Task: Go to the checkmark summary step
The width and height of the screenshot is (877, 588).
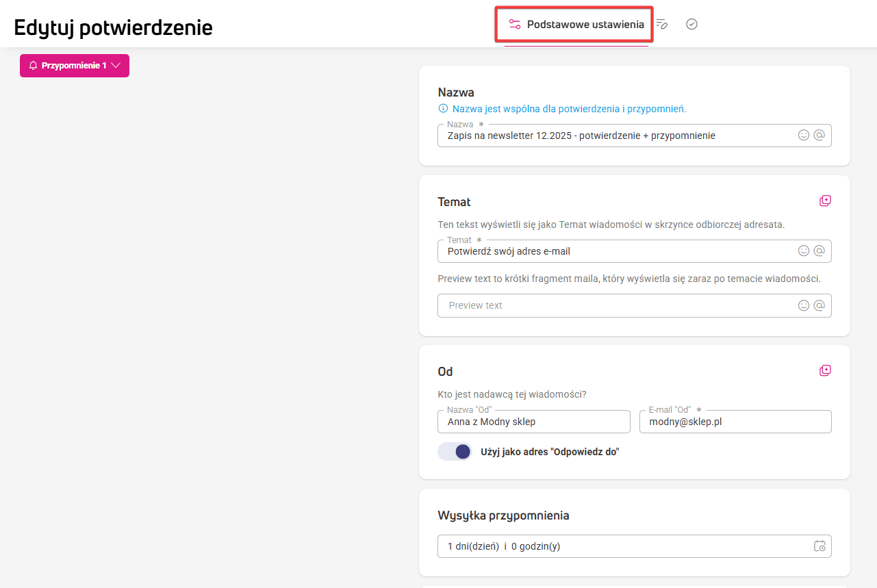Action: (x=691, y=25)
